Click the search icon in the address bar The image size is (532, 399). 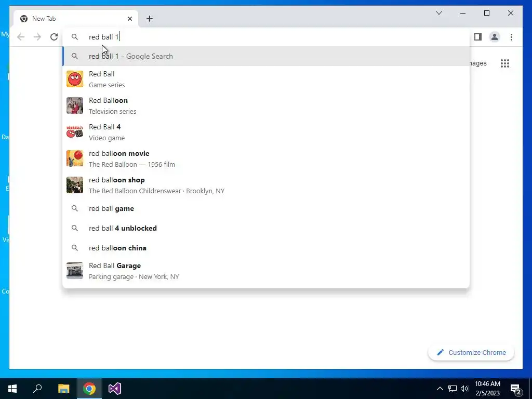tap(75, 37)
